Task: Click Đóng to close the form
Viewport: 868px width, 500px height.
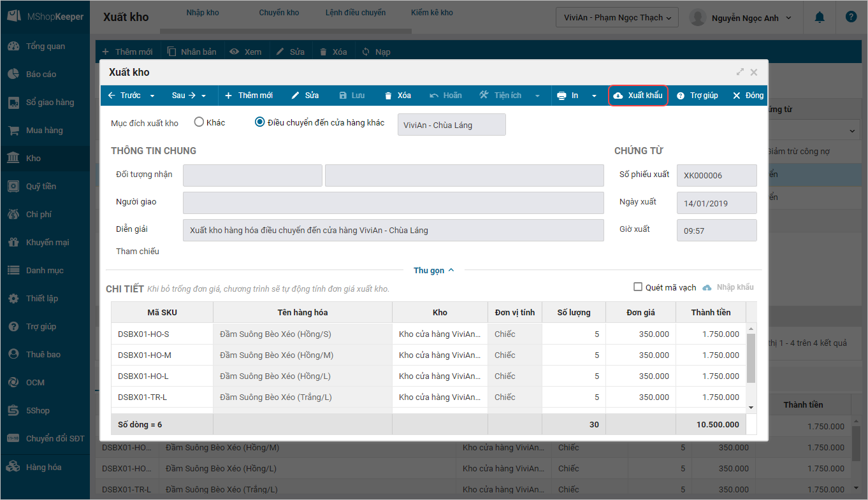Action: (x=748, y=96)
